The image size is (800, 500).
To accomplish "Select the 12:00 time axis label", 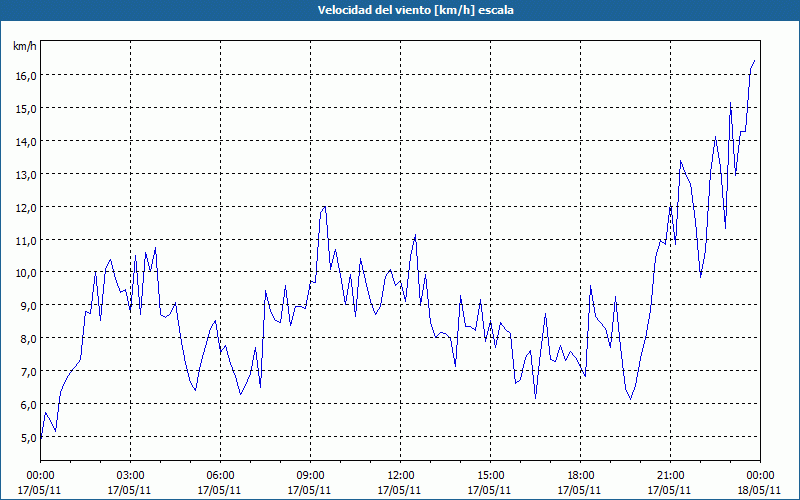I will click(x=401, y=476).
